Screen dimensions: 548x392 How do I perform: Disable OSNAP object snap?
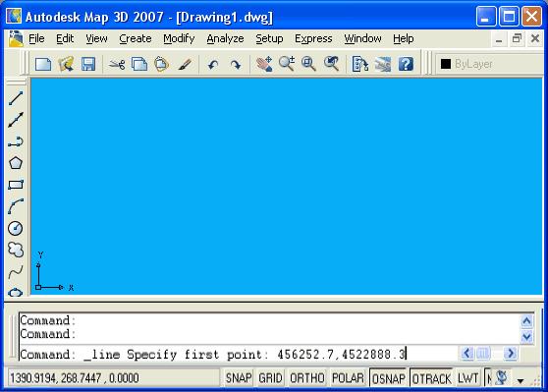point(389,378)
